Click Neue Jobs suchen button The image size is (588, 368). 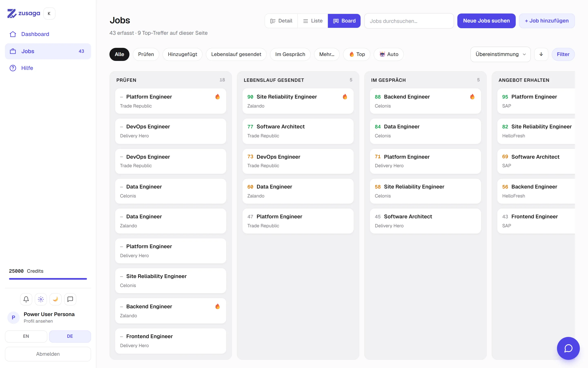(x=486, y=21)
